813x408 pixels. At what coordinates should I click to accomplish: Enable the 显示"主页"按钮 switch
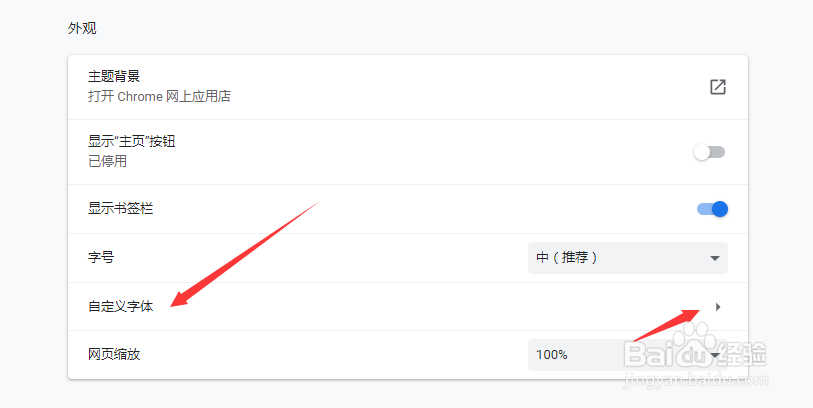click(x=709, y=152)
